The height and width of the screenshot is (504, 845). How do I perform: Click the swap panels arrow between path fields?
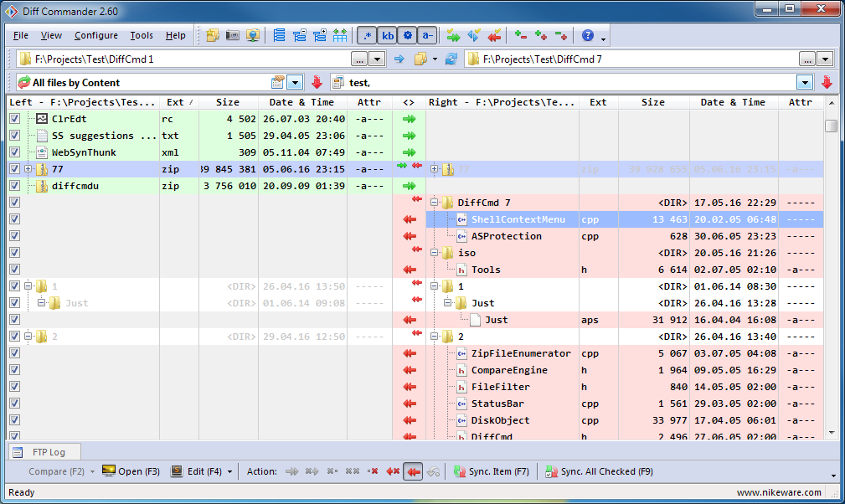click(x=399, y=59)
